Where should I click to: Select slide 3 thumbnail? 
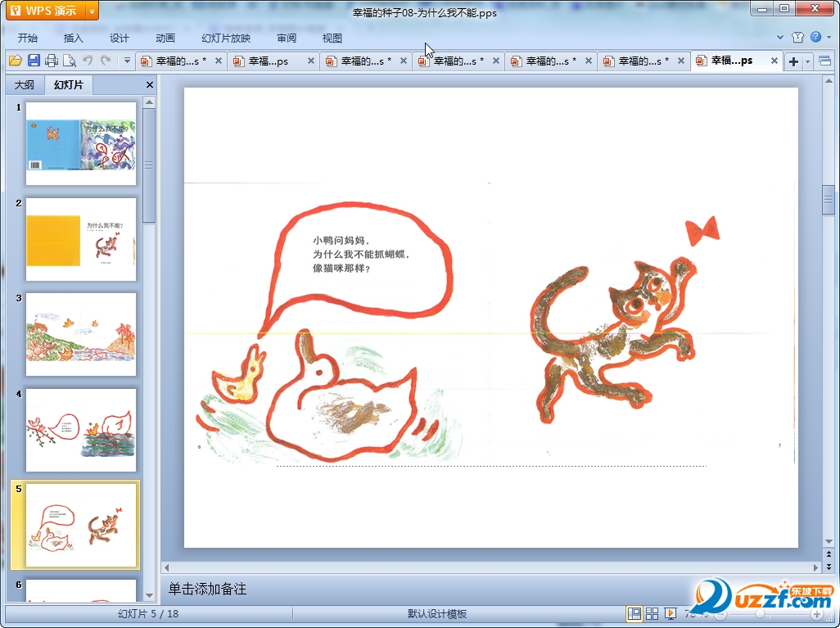[81, 335]
